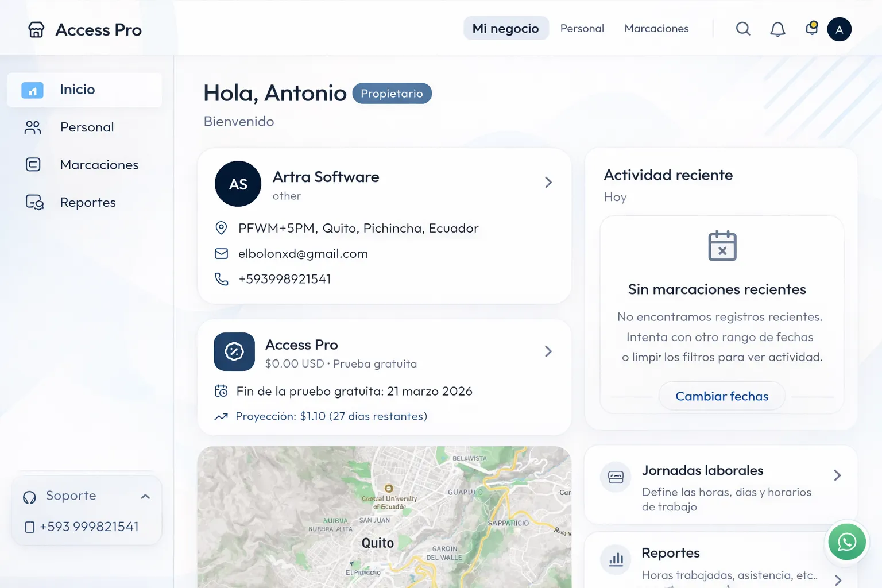Click the Access Pro store logo icon
Screen dimensions: 882x588
pos(36,29)
